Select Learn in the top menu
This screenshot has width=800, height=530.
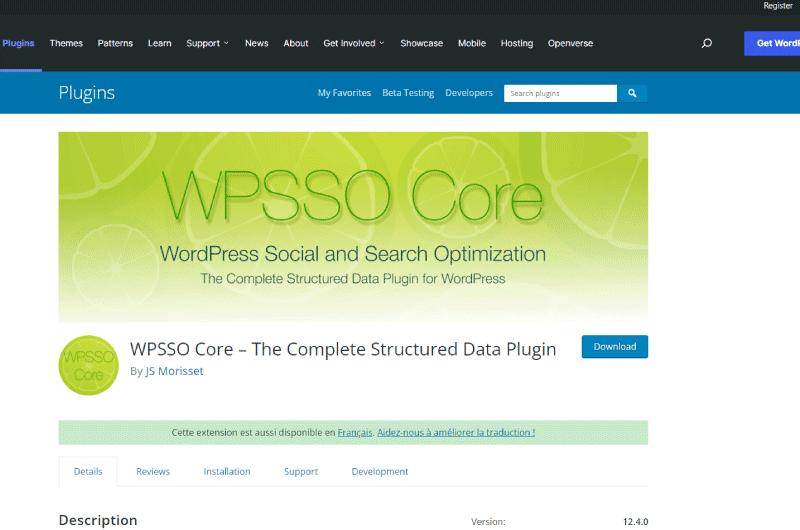tap(160, 43)
